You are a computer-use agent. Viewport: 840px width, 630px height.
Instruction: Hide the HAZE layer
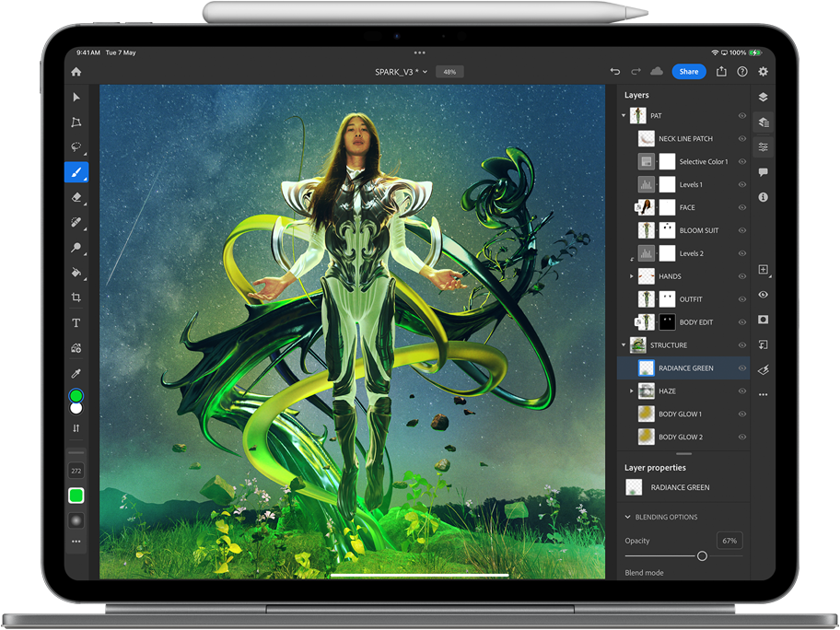(741, 391)
